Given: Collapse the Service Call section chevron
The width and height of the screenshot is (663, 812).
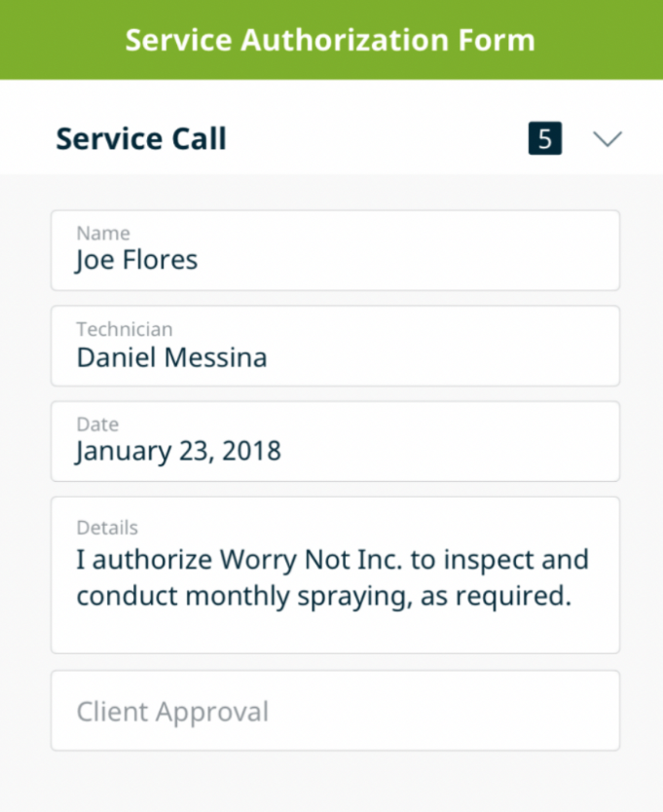Looking at the screenshot, I should 608,139.
